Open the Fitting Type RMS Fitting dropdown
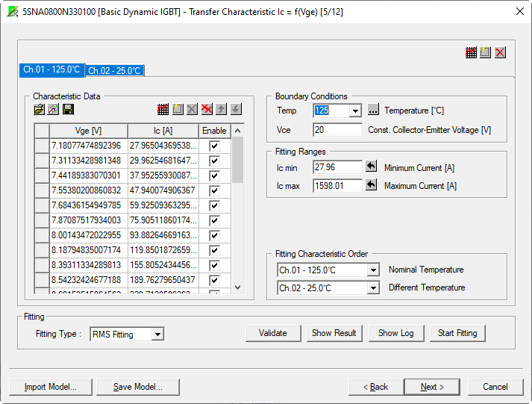The width and height of the screenshot is (532, 404). 157,335
